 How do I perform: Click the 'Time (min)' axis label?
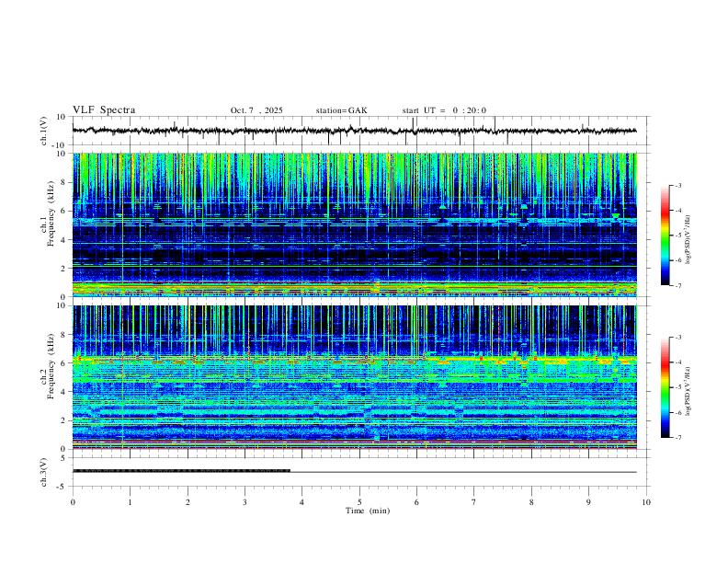pos(368,511)
